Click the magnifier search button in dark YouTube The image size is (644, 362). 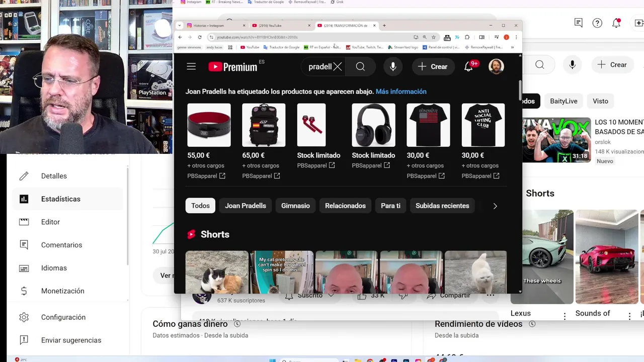point(360,66)
